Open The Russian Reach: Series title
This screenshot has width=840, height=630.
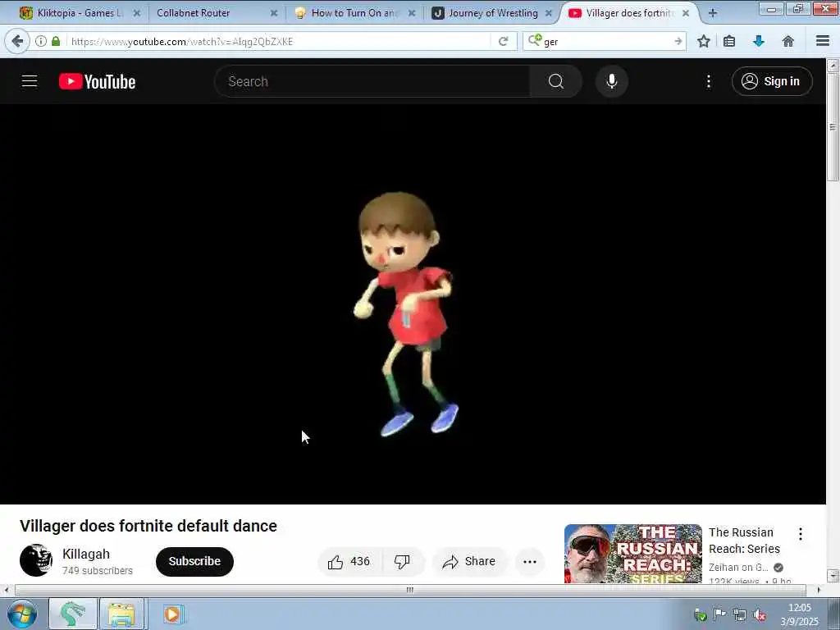pyautogui.click(x=744, y=541)
